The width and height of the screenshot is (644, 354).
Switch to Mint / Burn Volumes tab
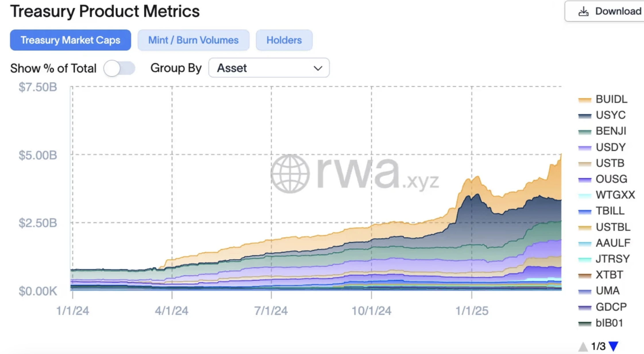point(193,40)
